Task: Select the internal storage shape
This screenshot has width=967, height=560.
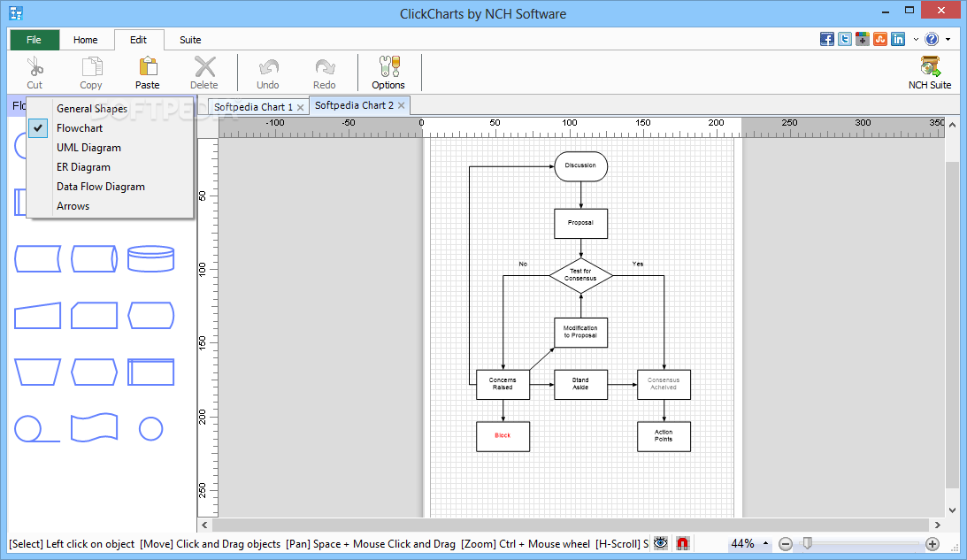Action: coord(151,372)
